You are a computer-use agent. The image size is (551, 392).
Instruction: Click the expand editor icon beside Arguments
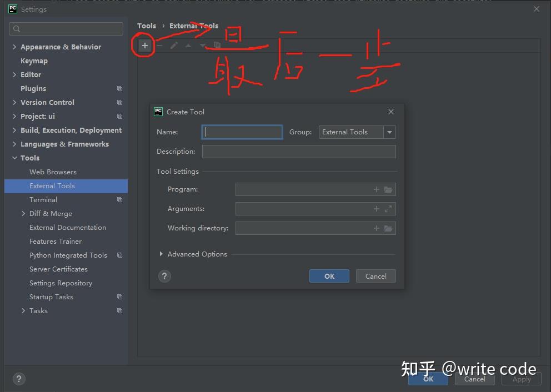point(389,208)
